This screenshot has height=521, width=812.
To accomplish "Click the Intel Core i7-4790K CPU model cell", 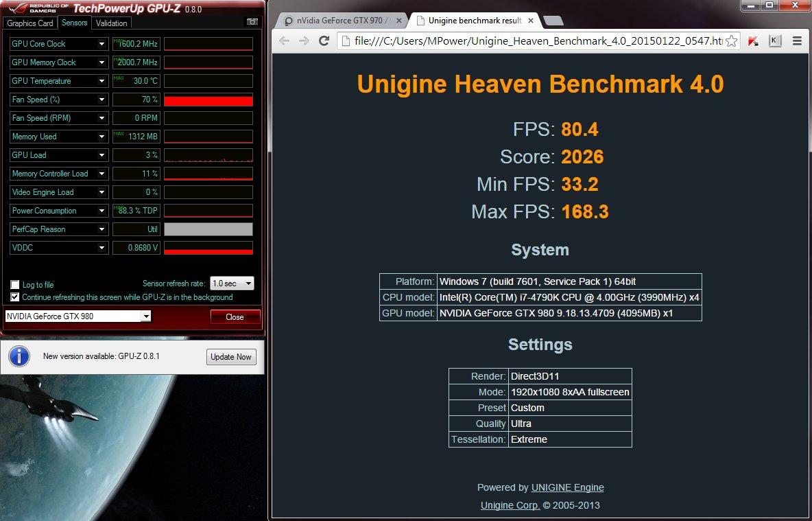I will point(570,297).
